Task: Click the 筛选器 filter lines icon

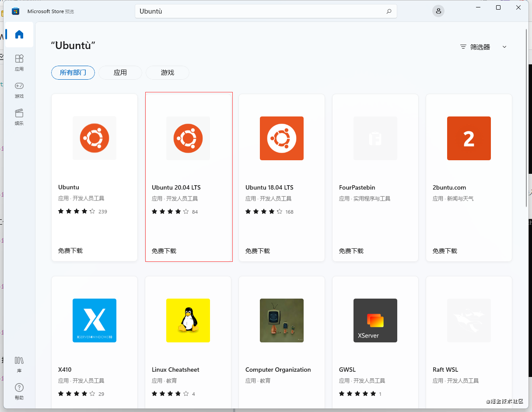Action: (463, 47)
